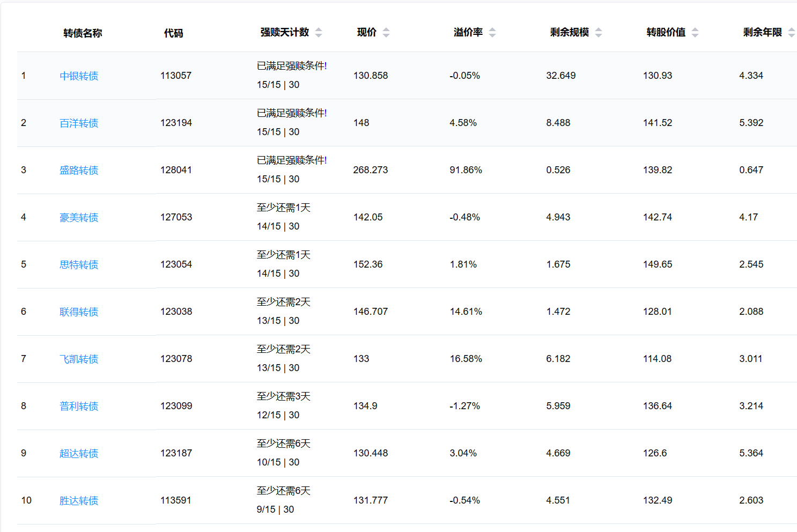This screenshot has height=532, width=797.
Task: Click bond code 113057 cell
Action: 176,76
